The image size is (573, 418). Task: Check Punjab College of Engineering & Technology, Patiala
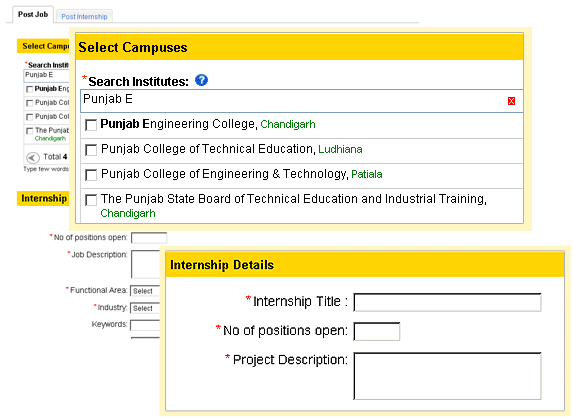tap(91, 175)
